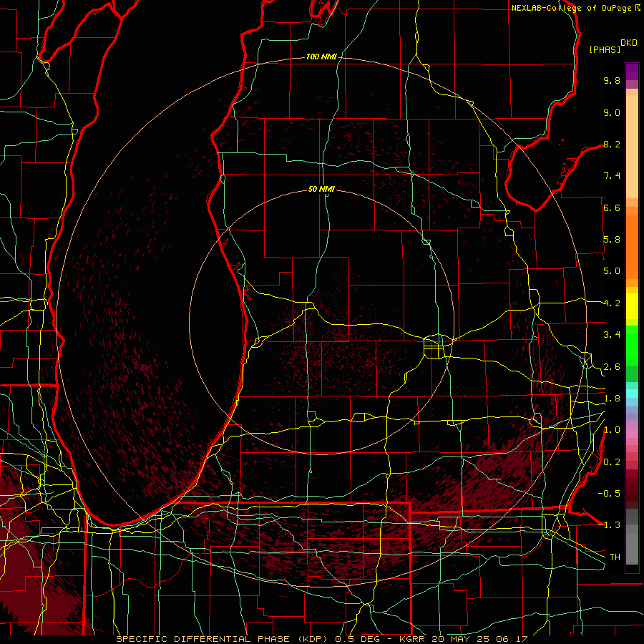Pick the light peach band of the color scale

(632, 147)
